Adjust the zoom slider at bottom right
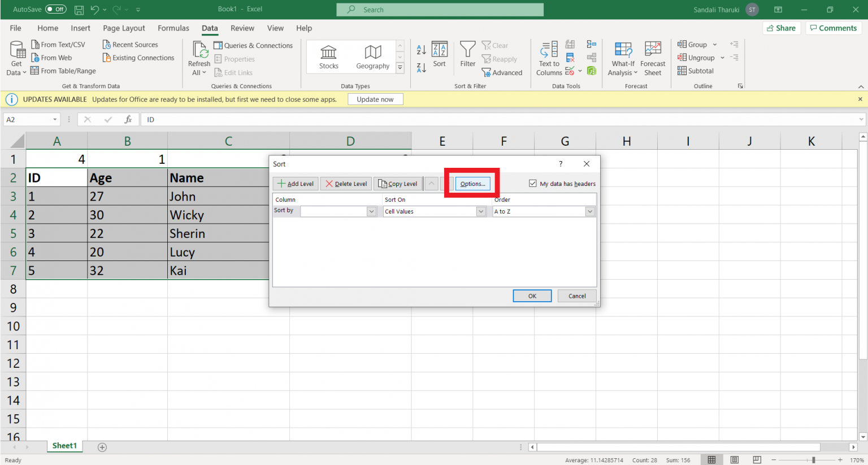This screenshot has width=868, height=465. 814,459
